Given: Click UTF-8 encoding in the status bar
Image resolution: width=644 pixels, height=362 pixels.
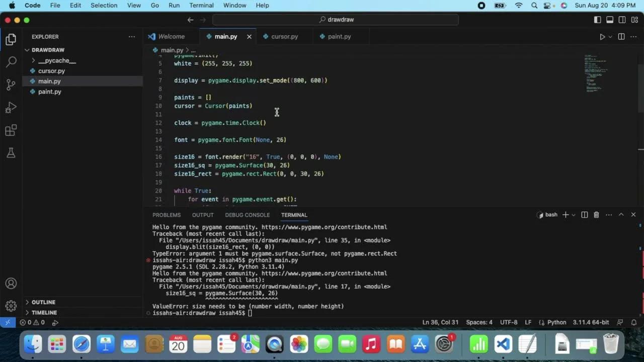Looking at the screenshot, I should (509, 322).
